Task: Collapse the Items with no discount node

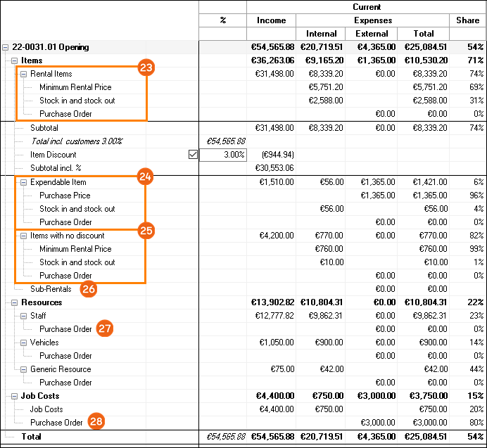Action: tap(24, 236)
